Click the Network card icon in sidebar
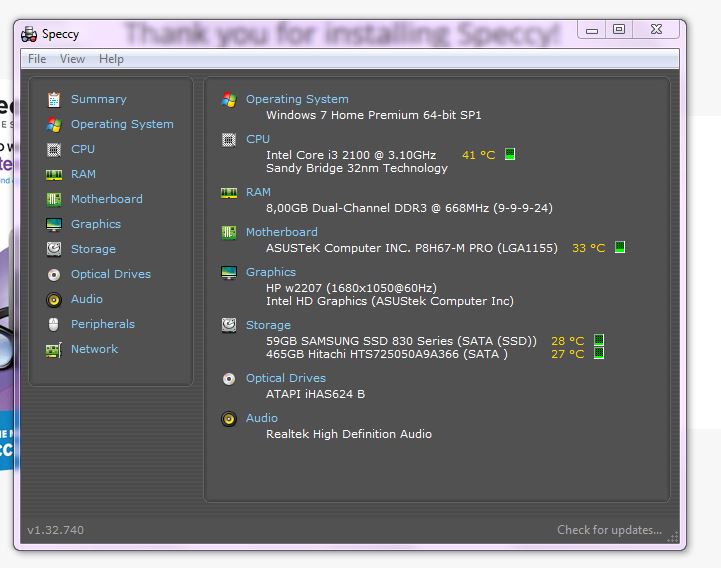Screen dimensions: 721x568 54,350
